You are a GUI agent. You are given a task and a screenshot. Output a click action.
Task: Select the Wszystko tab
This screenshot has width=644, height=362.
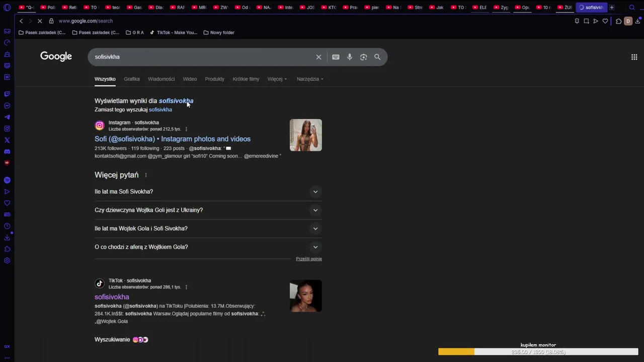[x=105, y=79]
